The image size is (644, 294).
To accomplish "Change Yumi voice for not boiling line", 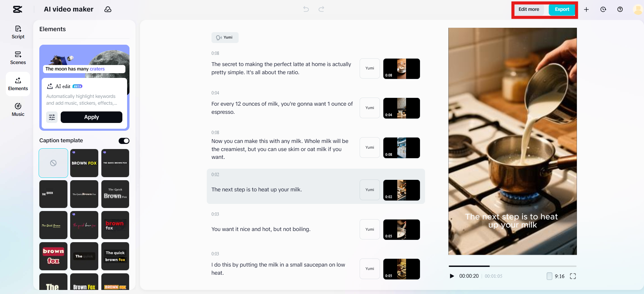I will [370, 230].
